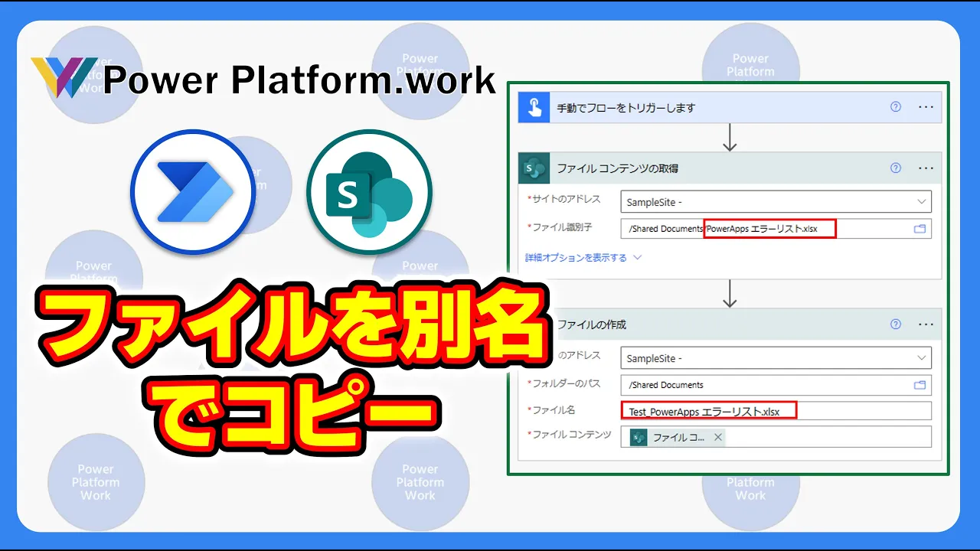Expand サイトのアドレス dropdown in ファイルの作成
This screenshot has height=551, width=980.
tap(921, 358)
